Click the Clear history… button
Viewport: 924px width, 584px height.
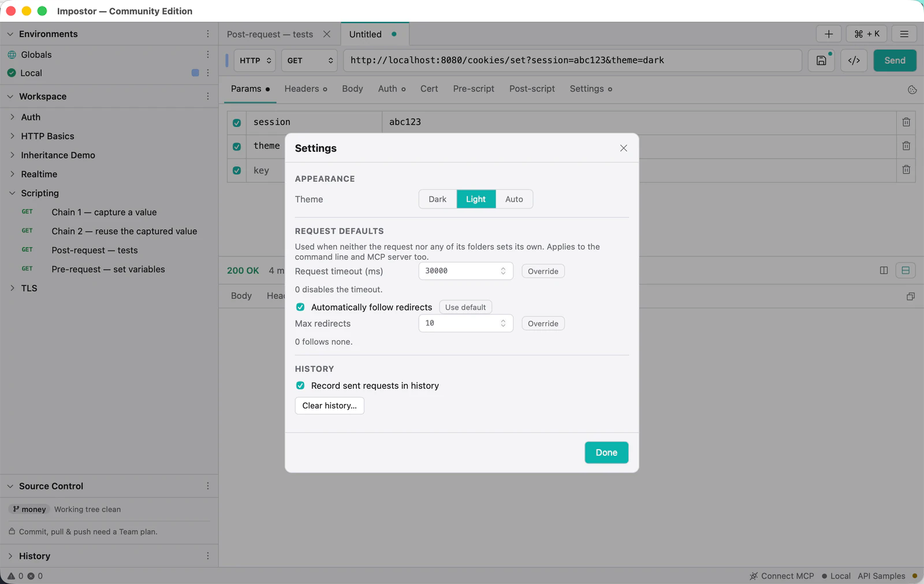click(x=330, y=406)
